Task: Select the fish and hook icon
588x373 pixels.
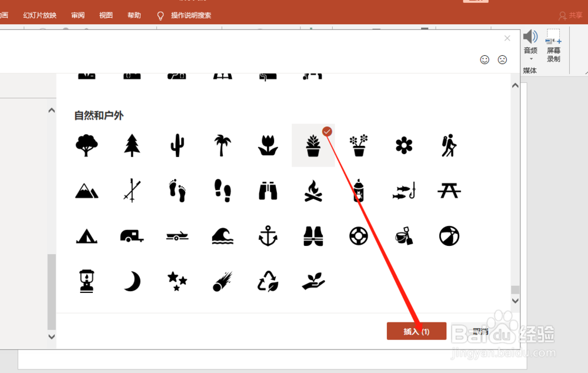Action: 404,191
